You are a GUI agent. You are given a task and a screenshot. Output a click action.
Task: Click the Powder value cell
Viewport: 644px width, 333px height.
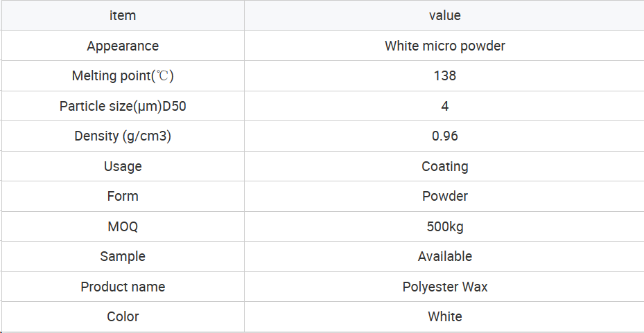(x=445, y=196)
